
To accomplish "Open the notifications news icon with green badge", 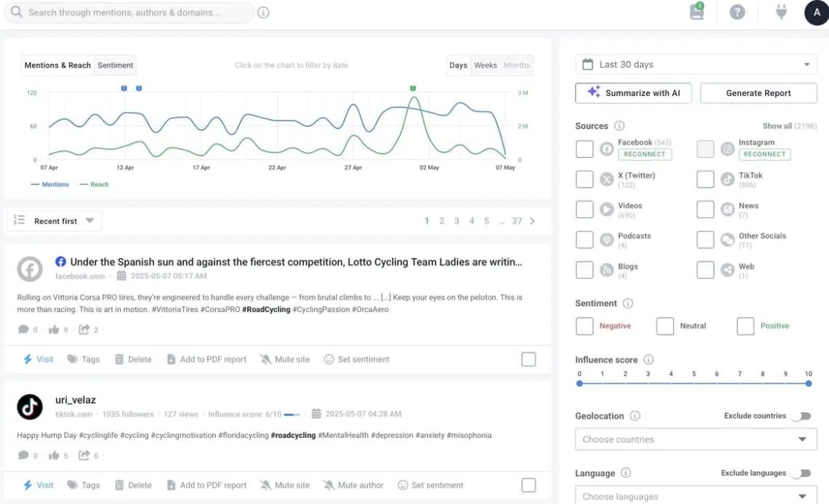I will click(x=697, y=11).
